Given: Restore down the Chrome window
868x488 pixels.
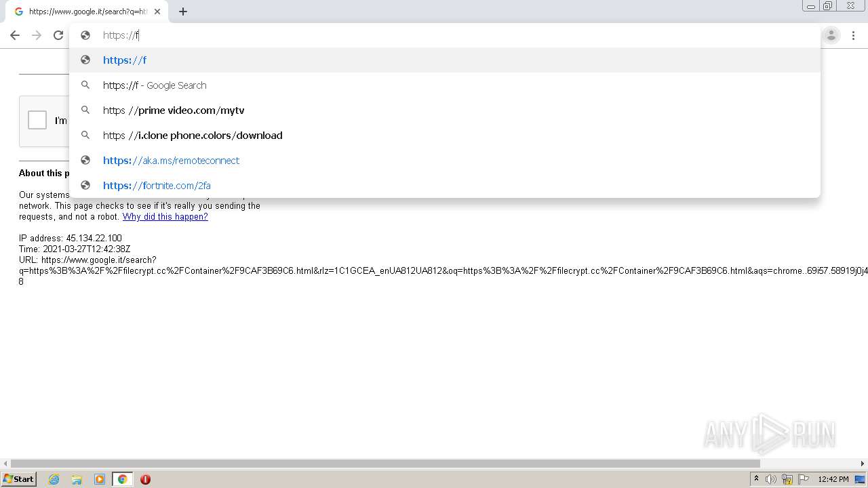Looking at the screenshot, I should (828, 6).
